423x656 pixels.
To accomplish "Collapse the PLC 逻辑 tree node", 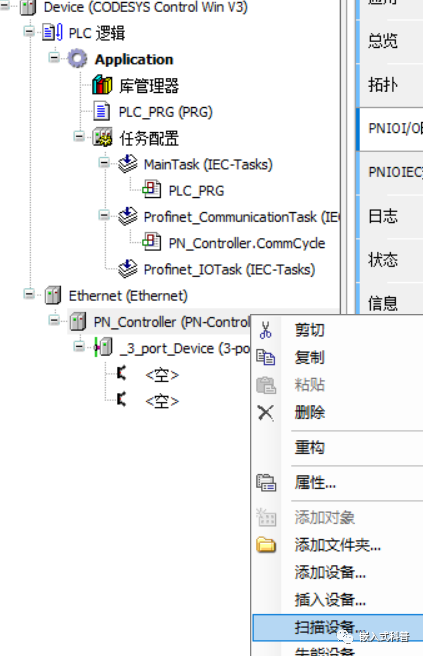I will click(x=29, y=31).
